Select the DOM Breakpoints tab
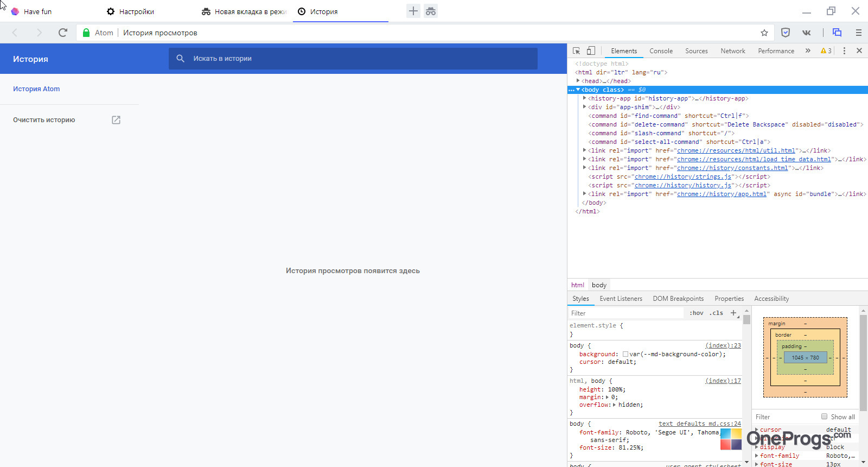 (678, 299)
